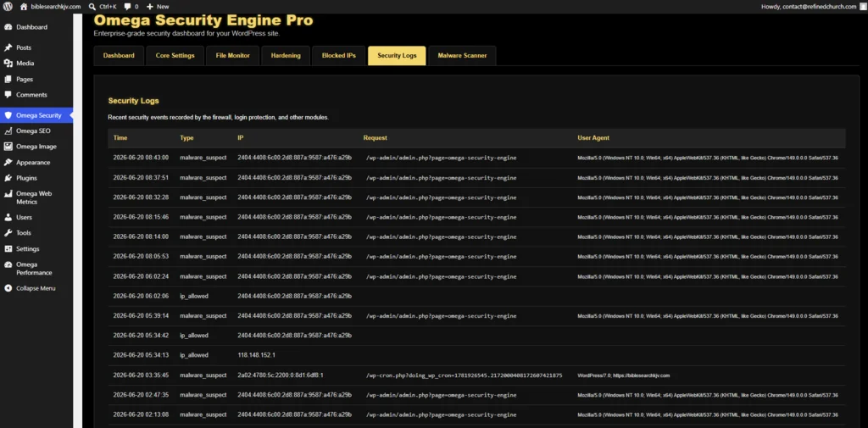This screenshot has height=428, width=868.
Task: Open the File Monitor tab
Action: coord(232,55)
